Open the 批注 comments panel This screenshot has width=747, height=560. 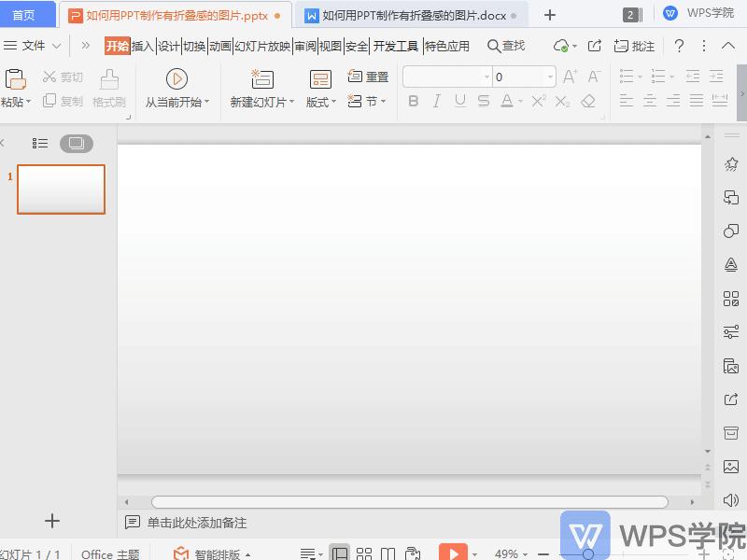pyautogui.click(x=634, y=44)
